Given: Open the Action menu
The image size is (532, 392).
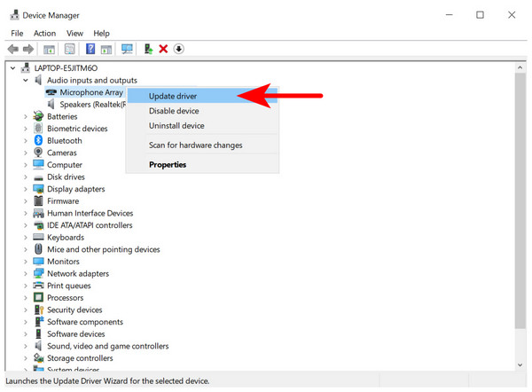Looking at the screenshot, I should pyautogui.click(x=44, y=34).
